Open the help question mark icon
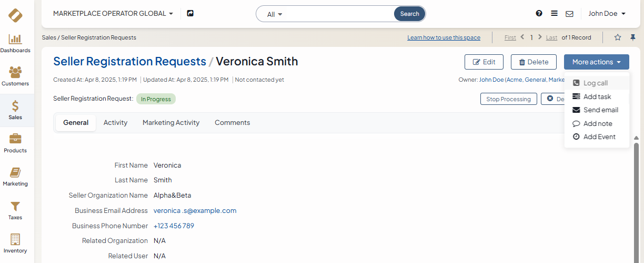644x263 pixels. pos(539,13)
